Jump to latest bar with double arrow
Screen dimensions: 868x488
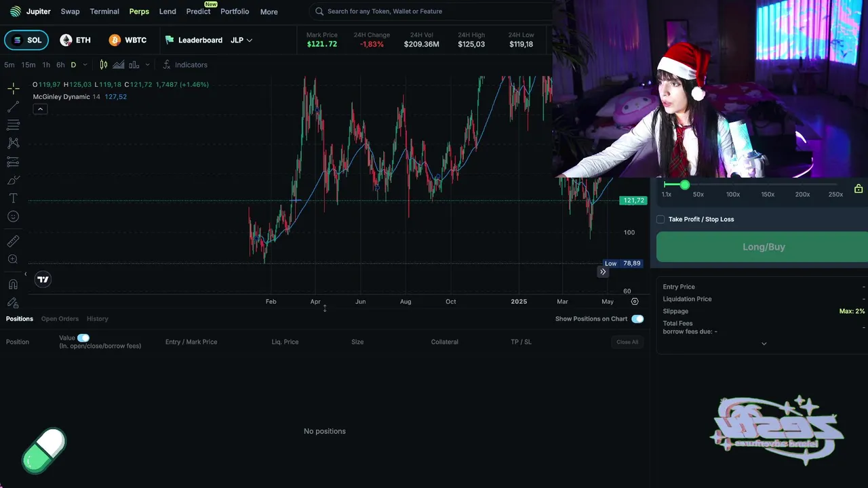click(x=603, y=272)
